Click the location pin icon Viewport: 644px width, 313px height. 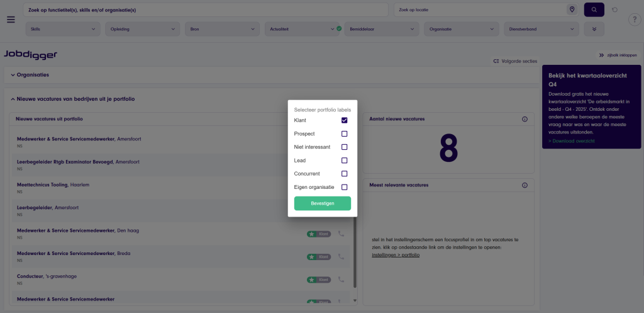click(x=572, y=9)
